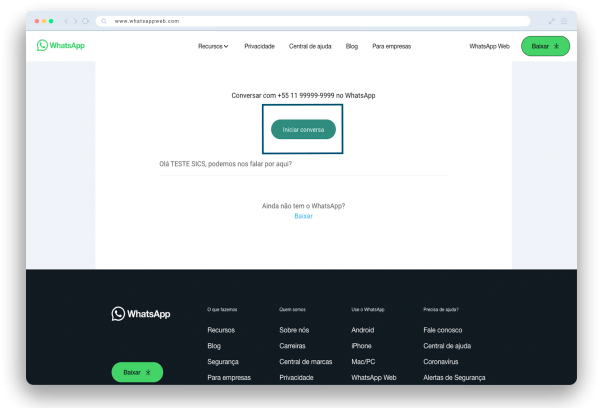
Task: Open Mac/PC footer link
Action: click(363, 362)
